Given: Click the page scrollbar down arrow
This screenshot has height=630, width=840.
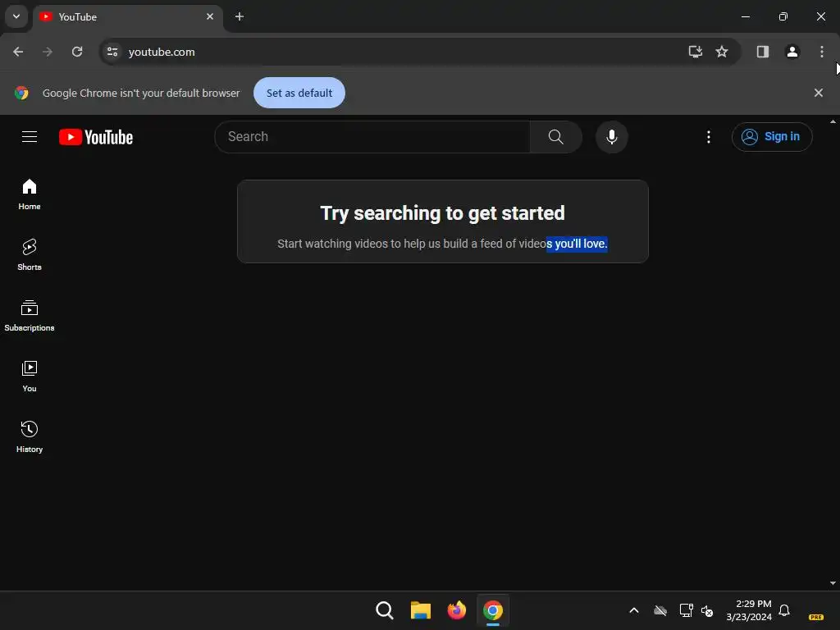Looking at the screenshot, I should (x=833, y=583).
